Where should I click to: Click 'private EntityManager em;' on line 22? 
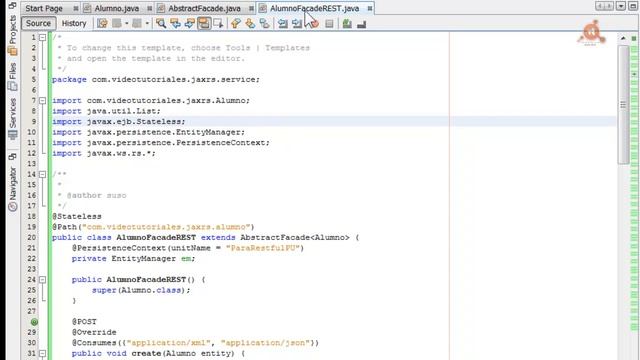click(133, 259)
